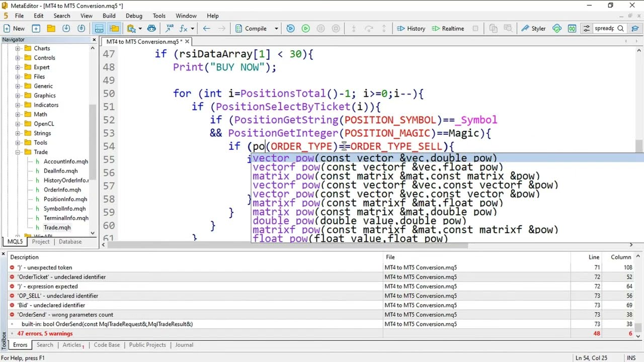This screenshot has width=644, height=362.
Task: Click the folder-with-cursor toolbar icon
Action: pos(131,29)
